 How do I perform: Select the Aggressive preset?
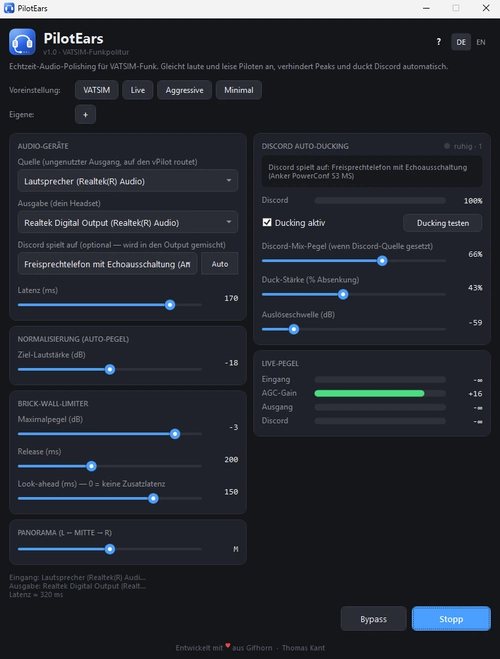pos(184,90)
